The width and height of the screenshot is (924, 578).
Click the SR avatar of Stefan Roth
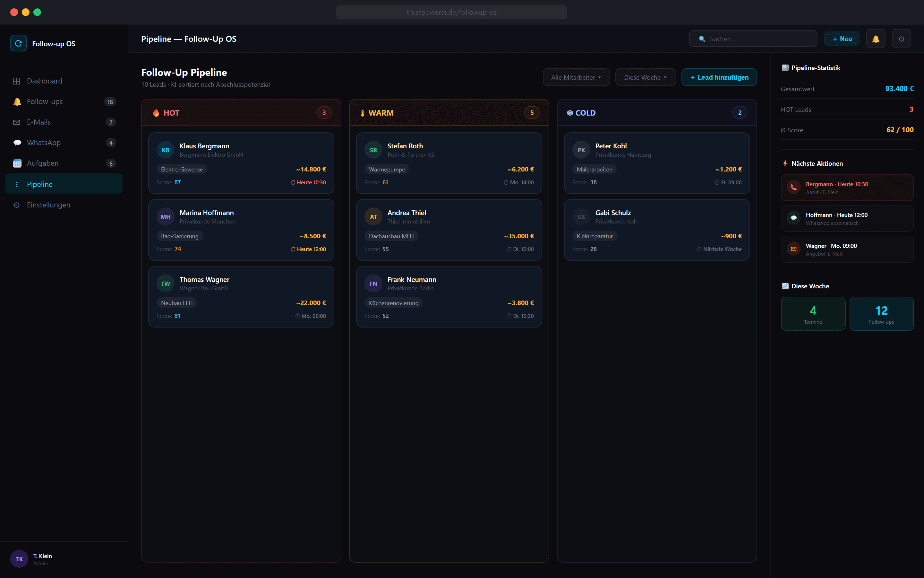(373, 150)
